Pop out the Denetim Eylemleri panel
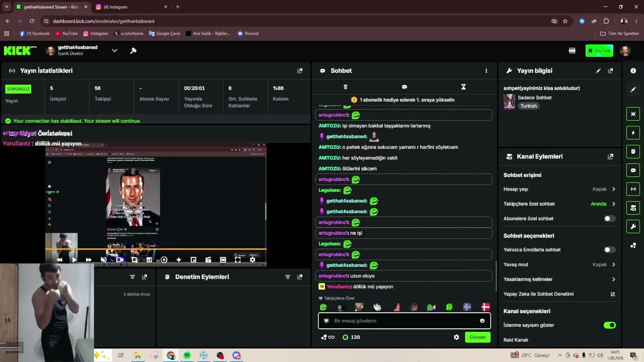 [300, 277]
